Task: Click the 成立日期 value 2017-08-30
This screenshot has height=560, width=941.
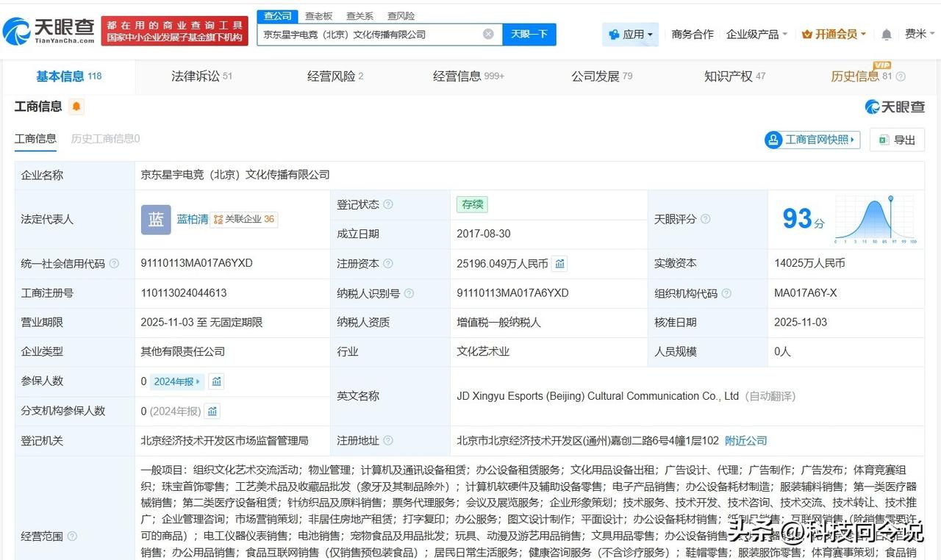Action: pos(484,234)
